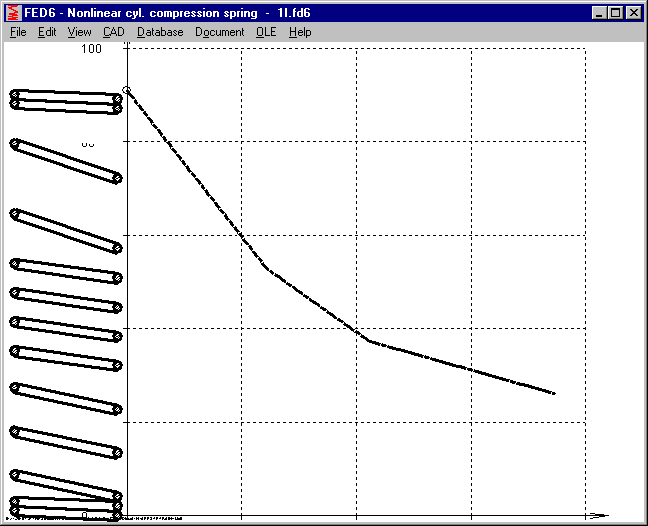This screenshot has height=526, width=648.
Task: Open the Help menu
Action: tap(300, 32)
